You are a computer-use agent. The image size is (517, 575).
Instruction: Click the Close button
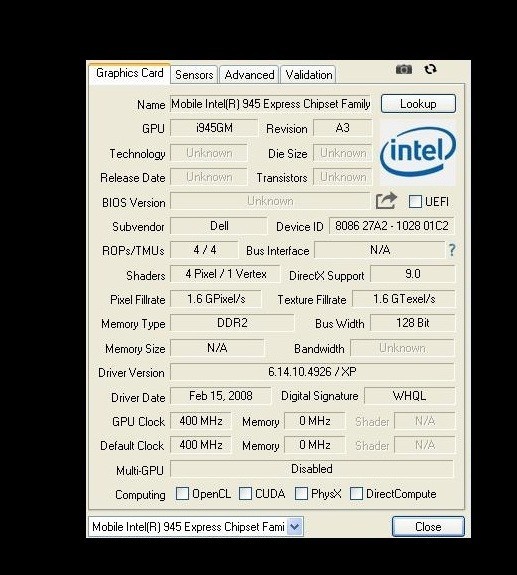pyautogui.click(x=428, y=527)
